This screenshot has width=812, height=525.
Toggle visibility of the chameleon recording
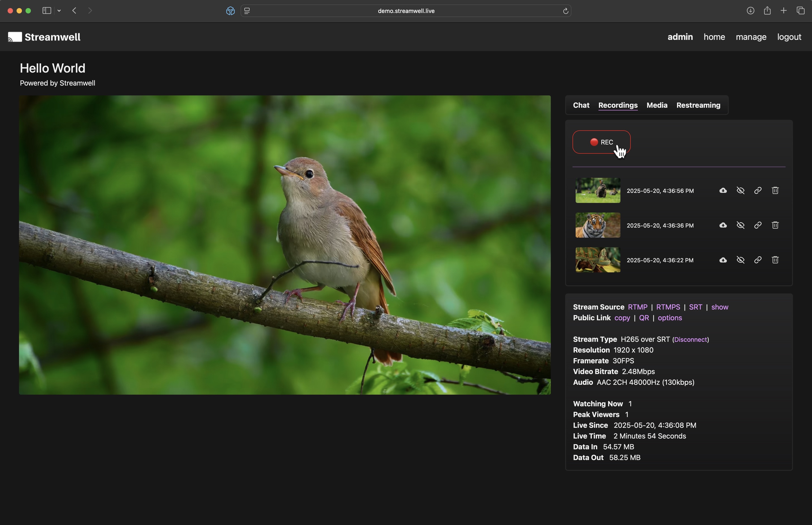click(740, 260)
